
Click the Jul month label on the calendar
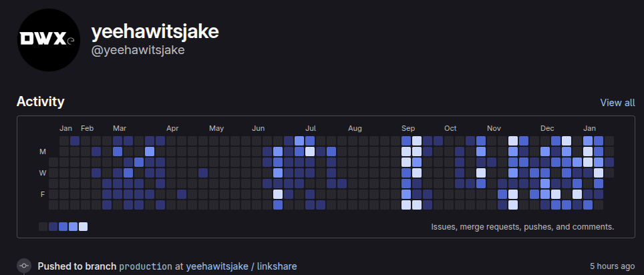click(x=311, y=128)
